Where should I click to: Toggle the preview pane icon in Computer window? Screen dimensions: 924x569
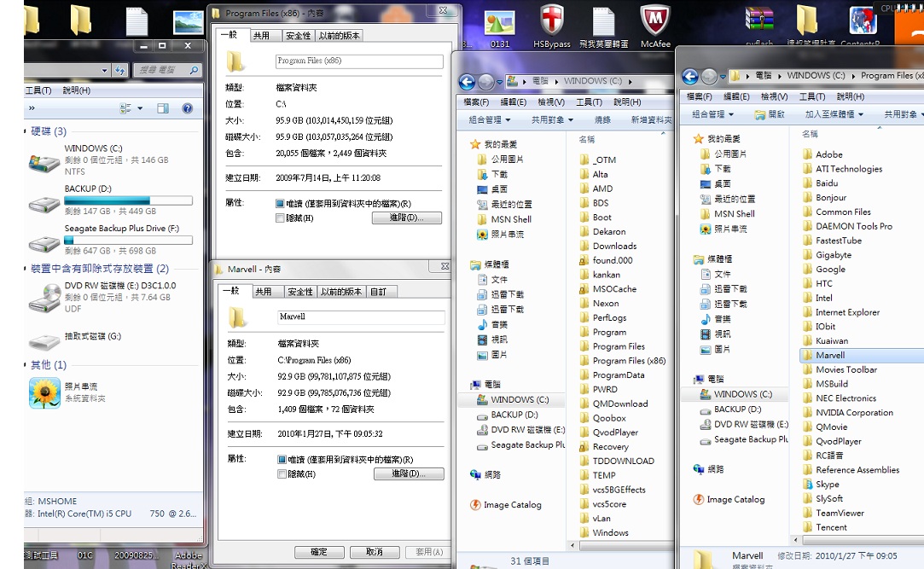click(163, 108)
